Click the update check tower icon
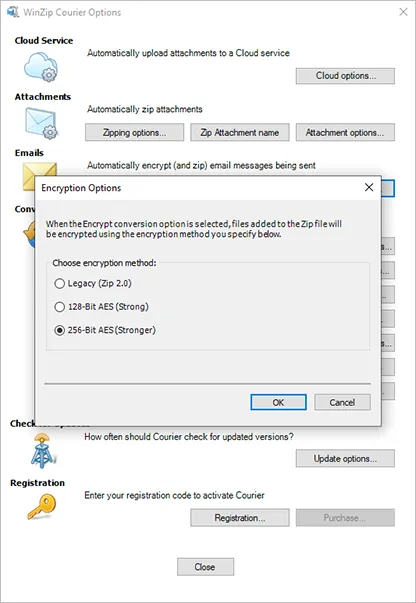416x603 pixels. 42,451
